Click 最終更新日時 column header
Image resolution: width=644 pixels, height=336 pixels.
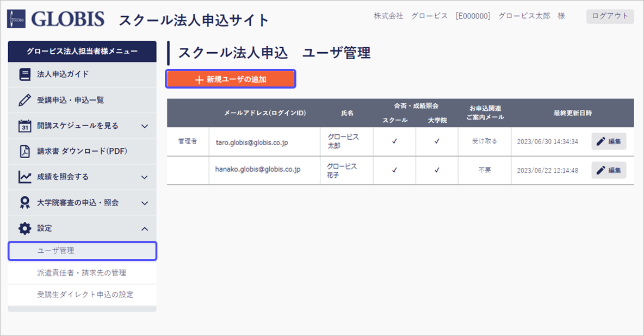click(573, 113)
